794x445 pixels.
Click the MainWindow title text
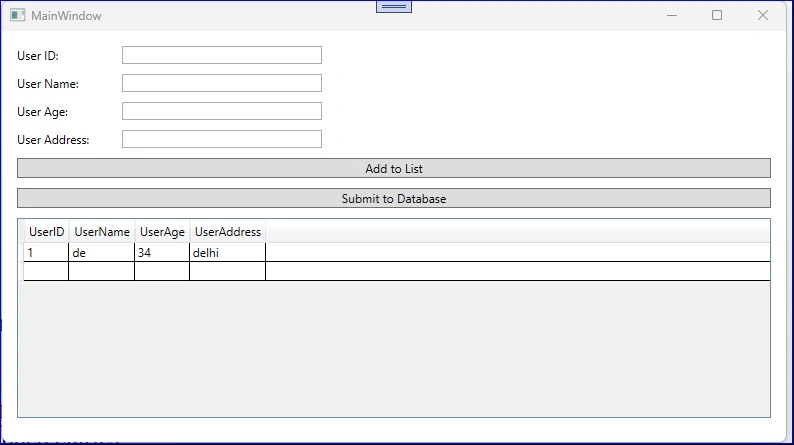click(x=66, y=16)
